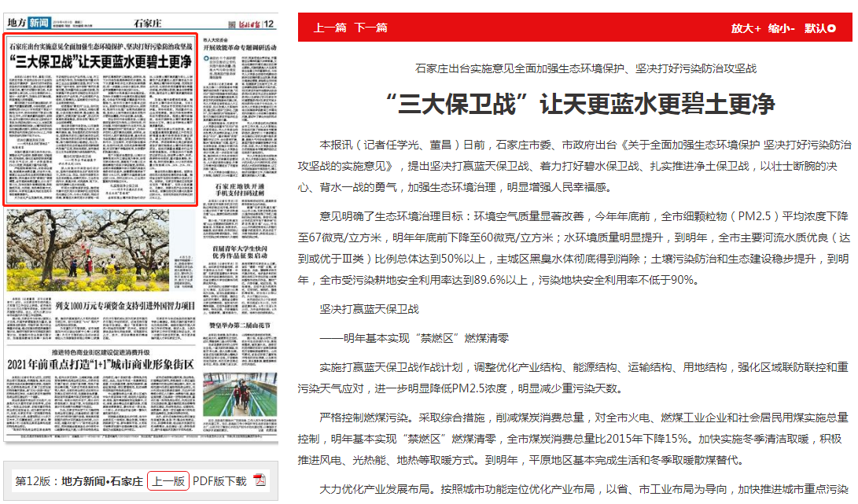
Task: Go to next article via 下一篇
Action: pos(370,28)
